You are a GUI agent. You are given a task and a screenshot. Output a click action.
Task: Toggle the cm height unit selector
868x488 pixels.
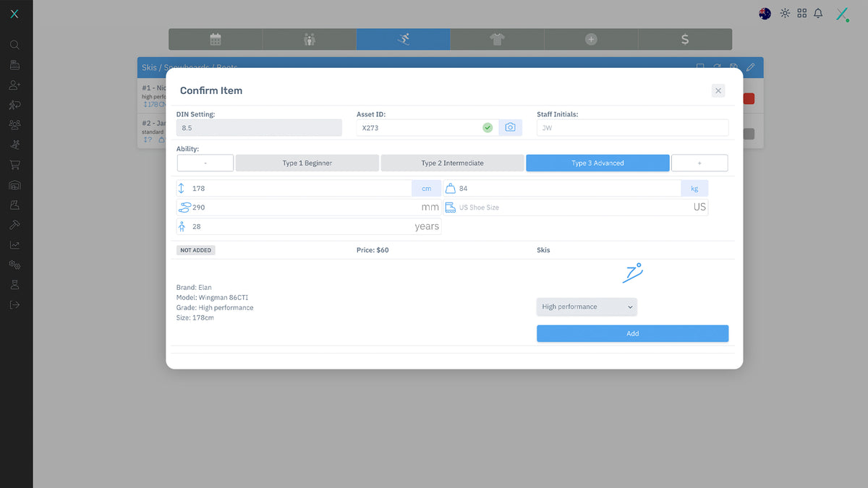[x=426, y=189]
